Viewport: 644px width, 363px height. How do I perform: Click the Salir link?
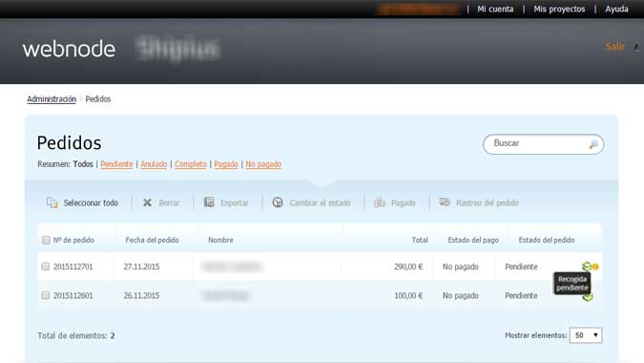tap(614, 47)
